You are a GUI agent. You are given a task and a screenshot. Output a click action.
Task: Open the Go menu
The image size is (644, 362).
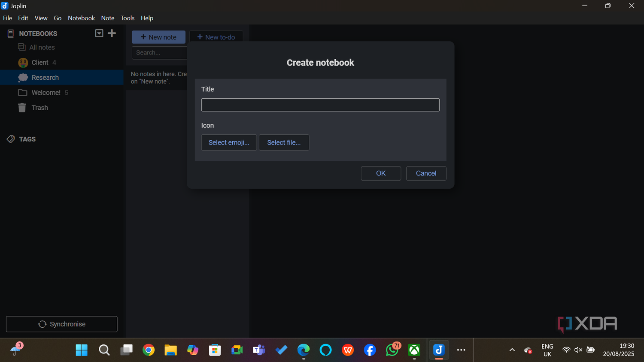click(x=58, y=18)
